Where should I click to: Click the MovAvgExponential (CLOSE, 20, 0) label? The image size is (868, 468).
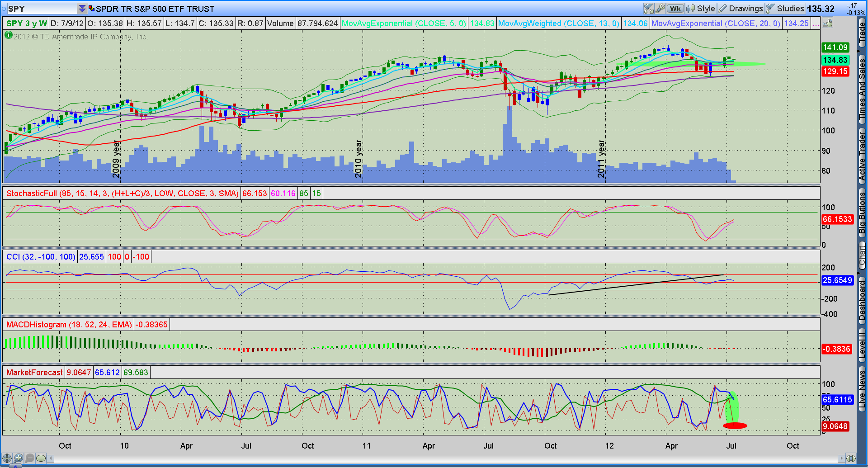(x=716, y=24)
